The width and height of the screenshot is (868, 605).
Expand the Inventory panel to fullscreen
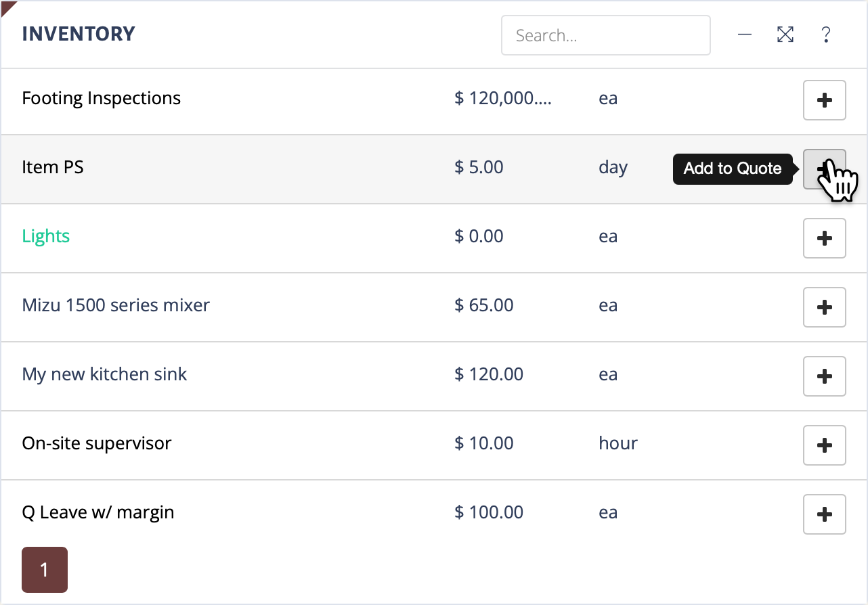click(785, 35)
